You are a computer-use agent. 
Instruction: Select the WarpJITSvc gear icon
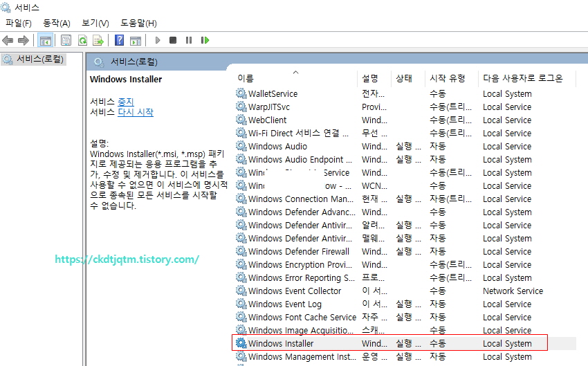tap(241, 107)
